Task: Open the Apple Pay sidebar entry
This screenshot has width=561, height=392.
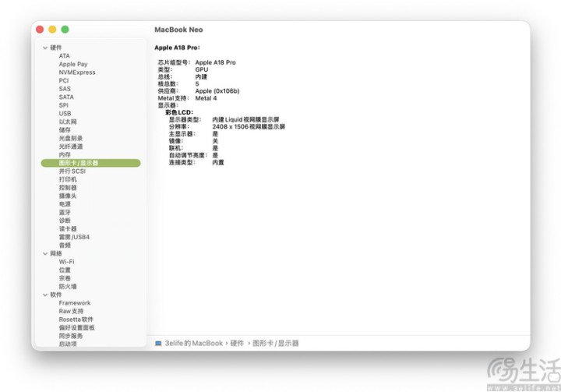Action: (x=73, y=64)
